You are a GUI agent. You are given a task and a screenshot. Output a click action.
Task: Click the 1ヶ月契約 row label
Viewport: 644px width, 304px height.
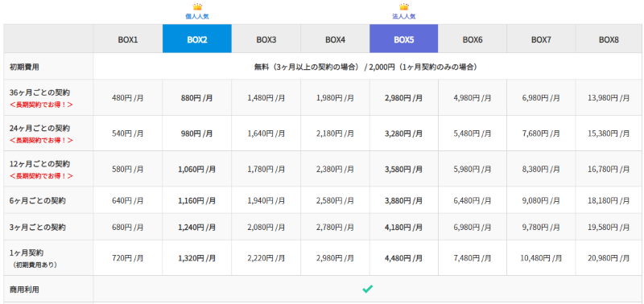pos(27,253)
